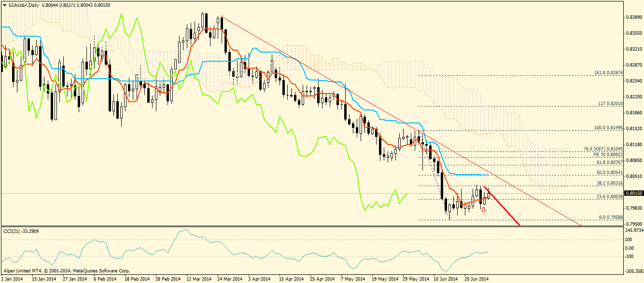Click the 3 Apr 2014 date label
The width and height of the screenshot is (644, 283).
click(x=260, y=279)
